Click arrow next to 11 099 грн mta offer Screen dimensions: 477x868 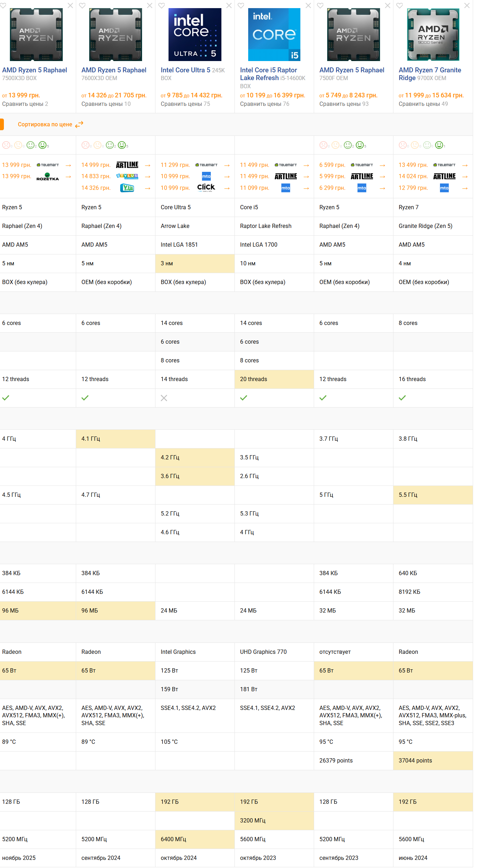[306, 188]
